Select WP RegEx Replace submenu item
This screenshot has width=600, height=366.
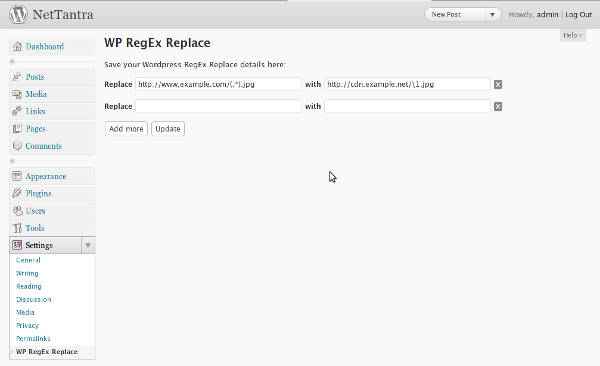[47, 351]
